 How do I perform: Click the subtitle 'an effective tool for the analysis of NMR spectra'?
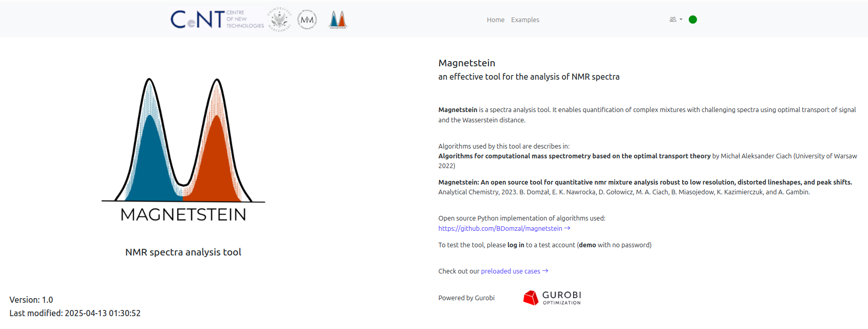529,77
